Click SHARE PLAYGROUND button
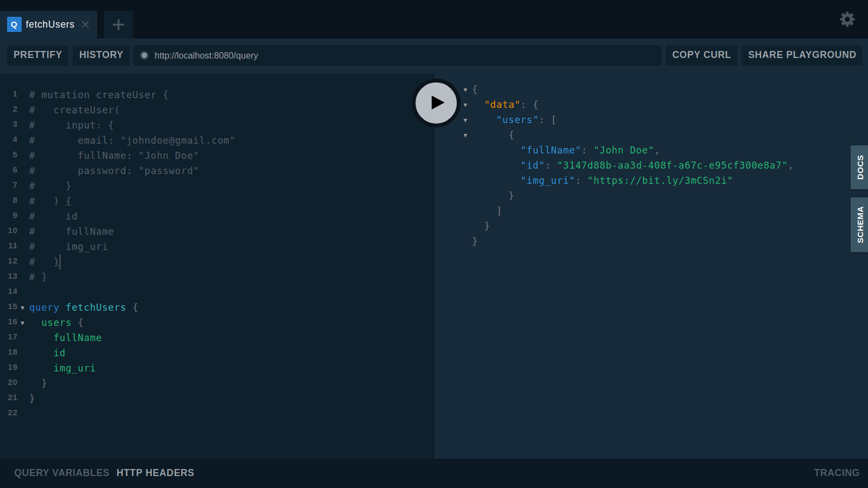868x488 pixels. tap(802, 55)
